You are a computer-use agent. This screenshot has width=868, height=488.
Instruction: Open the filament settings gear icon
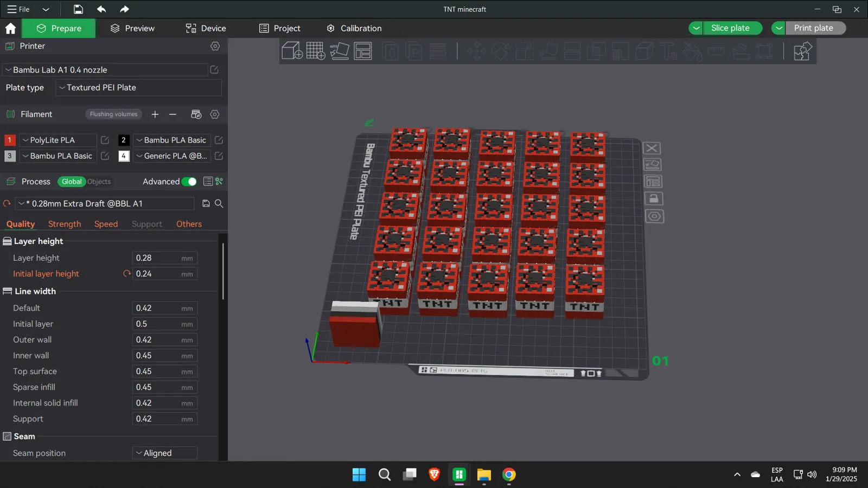(x=215, y=114)
